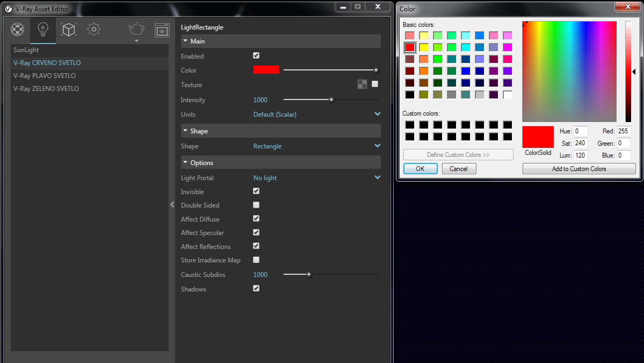Toggle the Affect Specular checkbox

click(x=256, y=232)
